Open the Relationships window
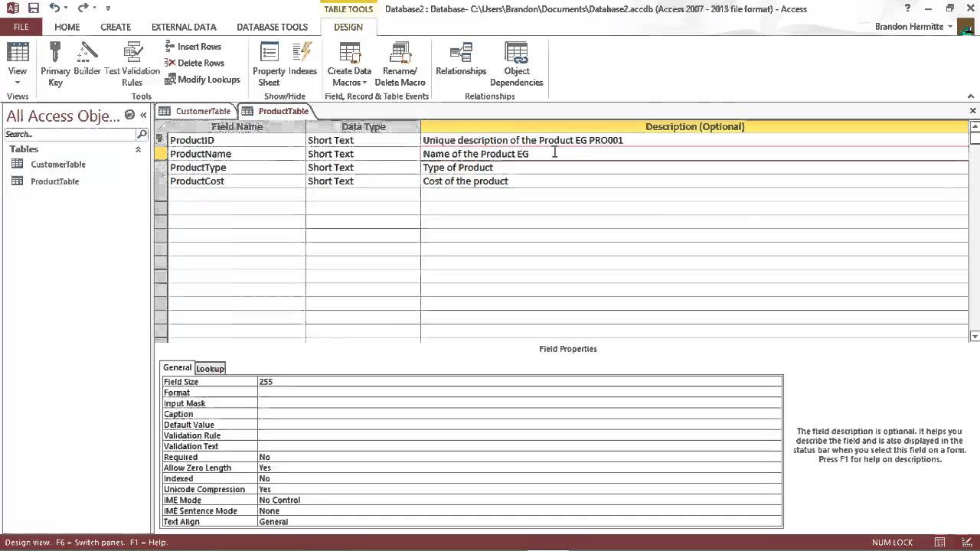Image resolution: width=980 pixels, height=551 pixels. tap(461, 58)
